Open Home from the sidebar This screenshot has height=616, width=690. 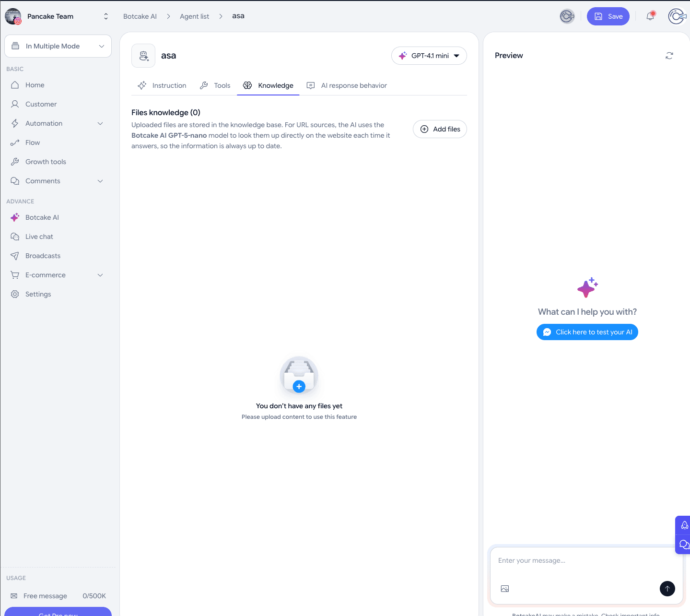tap(58, 85)
